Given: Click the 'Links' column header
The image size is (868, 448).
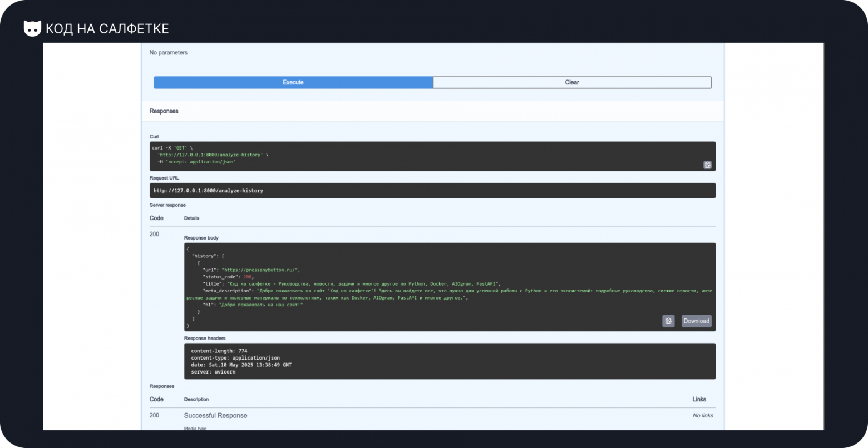Looking at the screenshot, I should click(699, 399).
